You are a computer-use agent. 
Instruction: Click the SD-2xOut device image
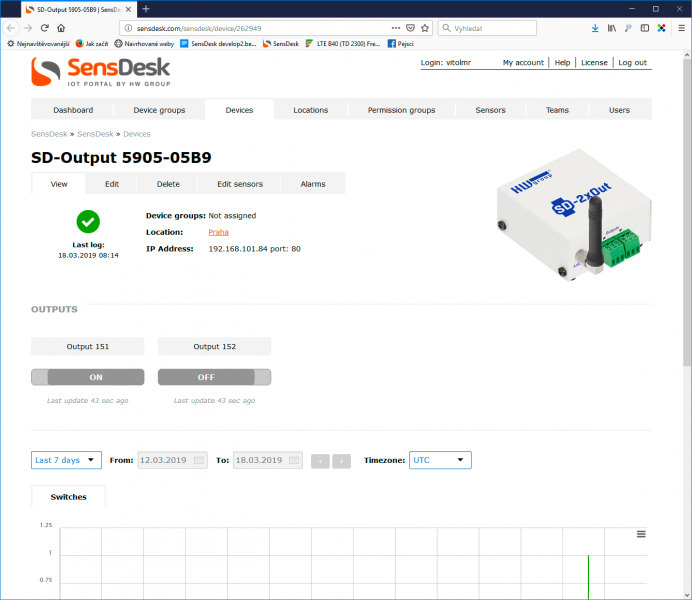(574, 215)
